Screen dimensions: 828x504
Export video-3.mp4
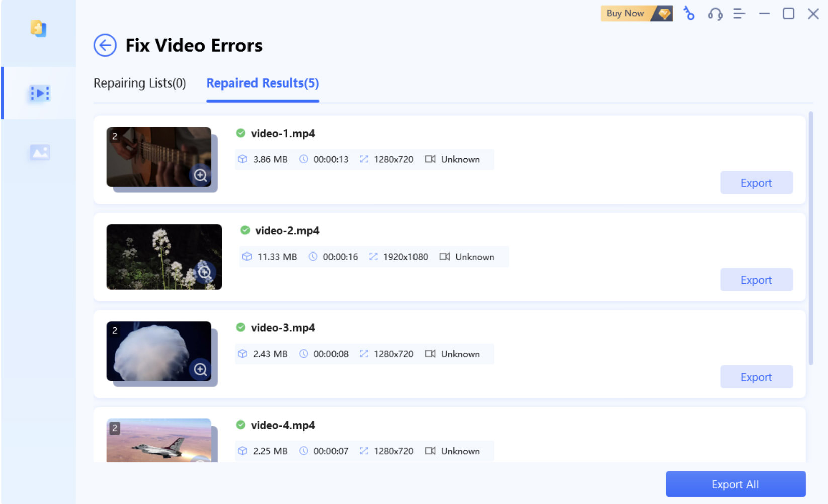(756, 377)
